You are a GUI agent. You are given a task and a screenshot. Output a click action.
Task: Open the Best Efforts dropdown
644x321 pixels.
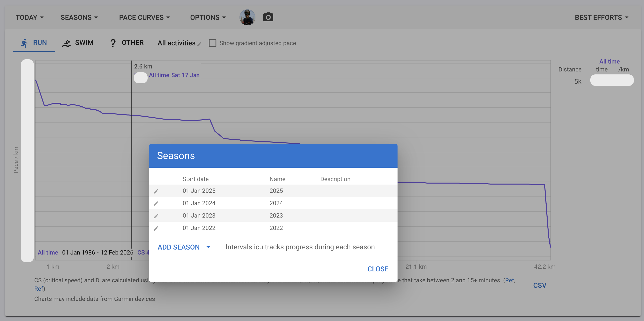[x=601, y=17]
